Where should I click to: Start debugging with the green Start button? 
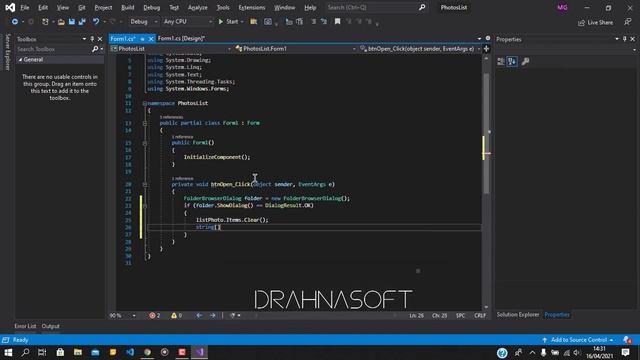tap(228, 22)
